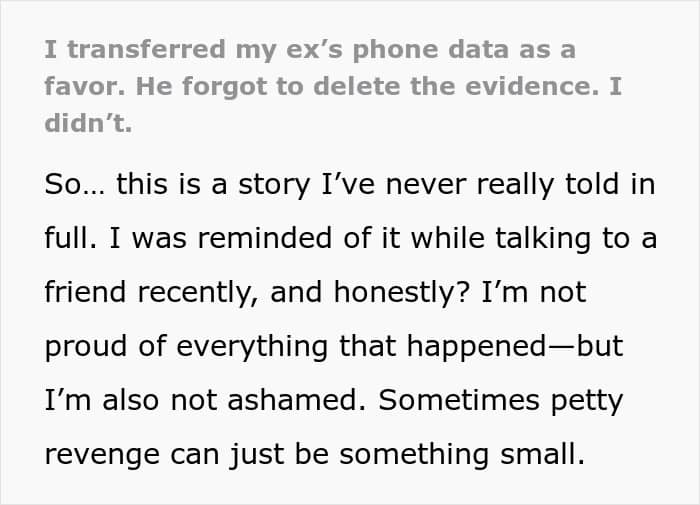The image size is (700, 505).
Task: Click 'didn't.' at the end of the title
Action: [x=88, y=123]
